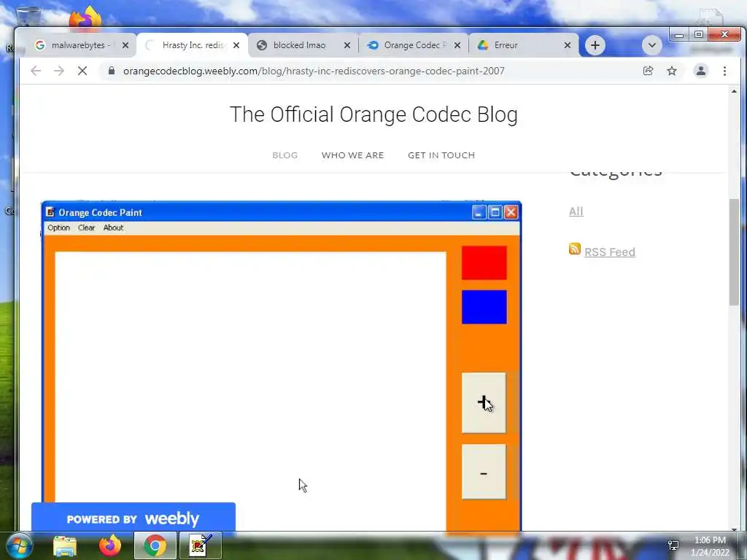Click the page vertical scrollbar thumb
747x560 pixels.
pos(734,252)
